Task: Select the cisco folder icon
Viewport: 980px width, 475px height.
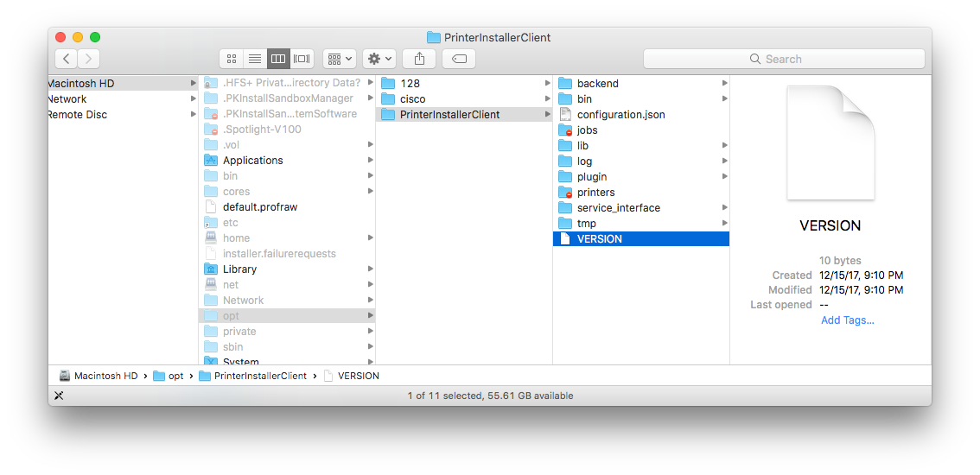Action: click(388, 98)
